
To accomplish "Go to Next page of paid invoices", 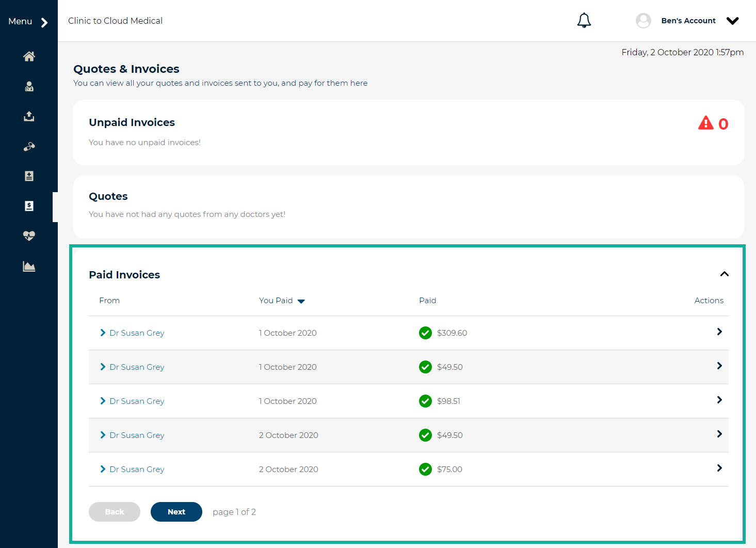I will 176,512.
